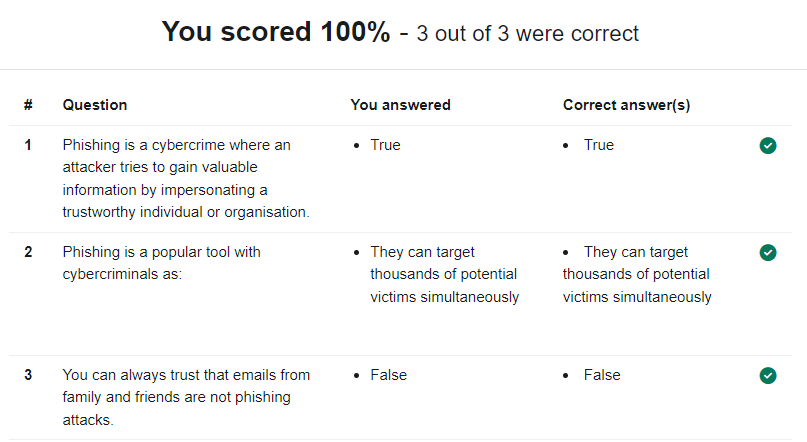The image size is (807, 442).
Task: Click the 'You answered' column header
Action: pyautogui.click(x=400, y=105)
